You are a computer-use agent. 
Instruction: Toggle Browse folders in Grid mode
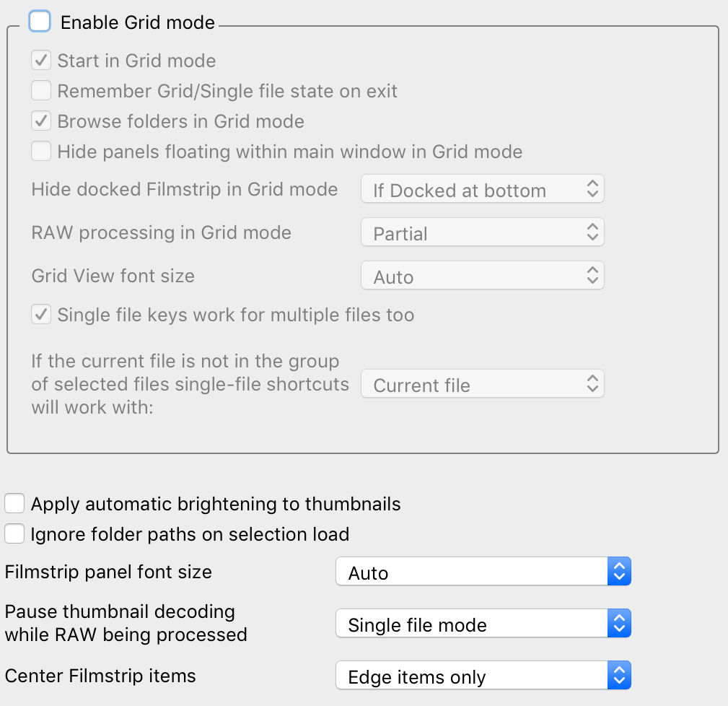point(41,121)
